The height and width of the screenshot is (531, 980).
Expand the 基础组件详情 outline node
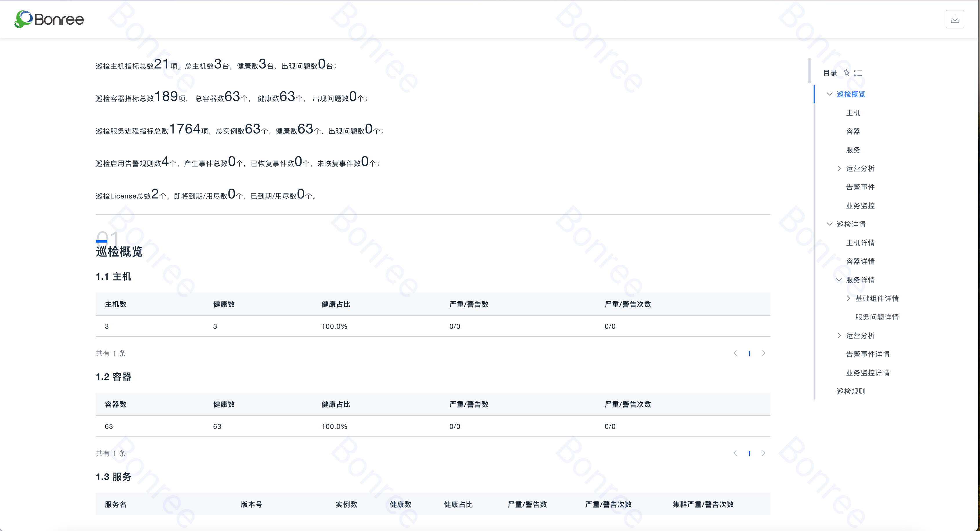tap(848, 298)
